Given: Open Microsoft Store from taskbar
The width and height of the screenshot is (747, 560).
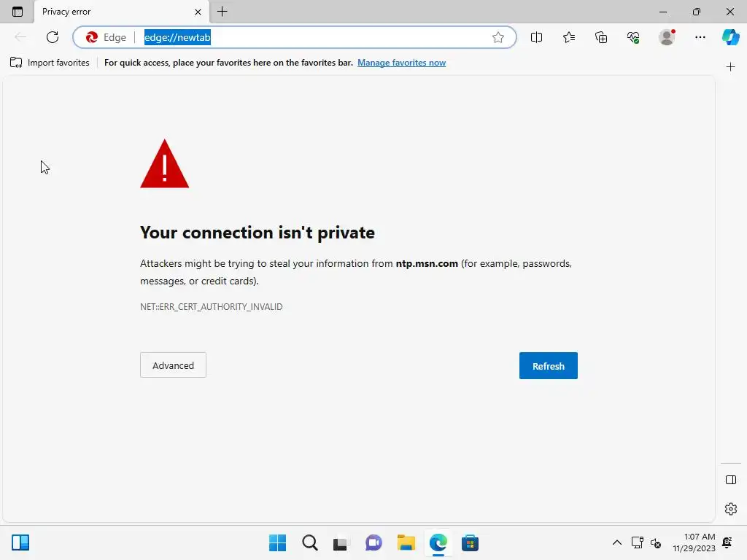Looking at the screenshot, I should pyautogui.click(x=470, y=542).
